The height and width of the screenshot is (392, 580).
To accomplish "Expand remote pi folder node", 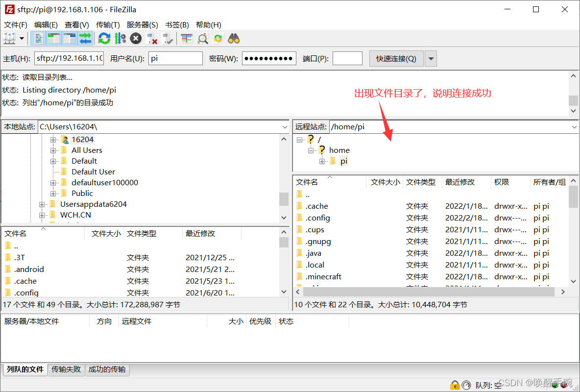I will click(x=322, y=161).
